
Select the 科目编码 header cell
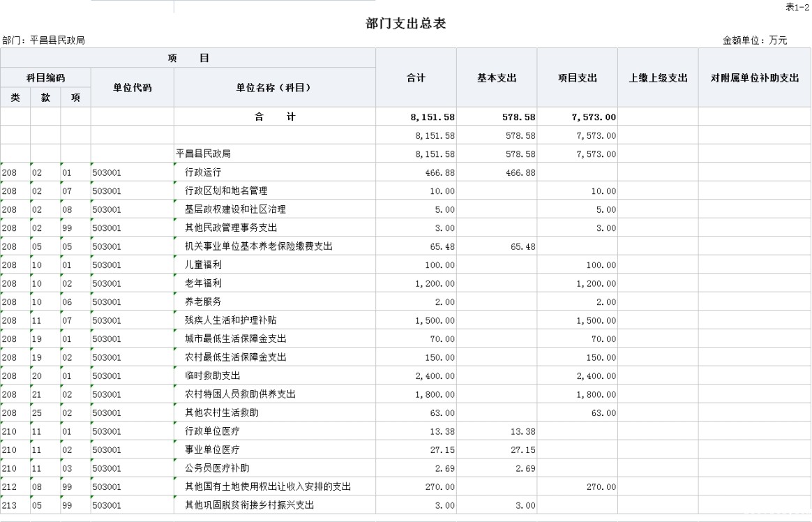pos(45,77)
